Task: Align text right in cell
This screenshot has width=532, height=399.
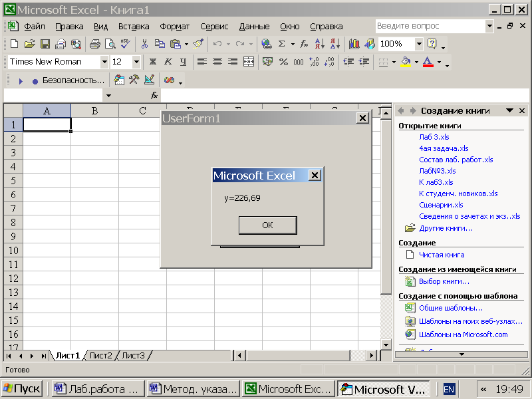Action: 232,62
